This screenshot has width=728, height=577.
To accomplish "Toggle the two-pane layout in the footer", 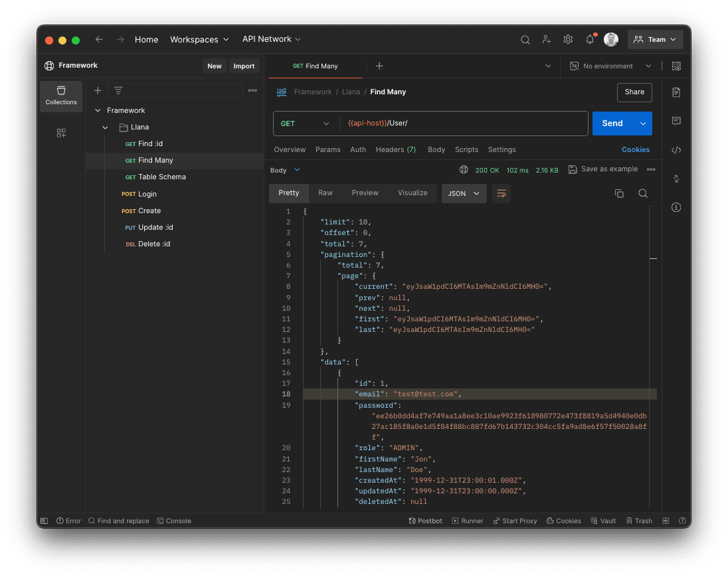I will (x=665, y=521).
